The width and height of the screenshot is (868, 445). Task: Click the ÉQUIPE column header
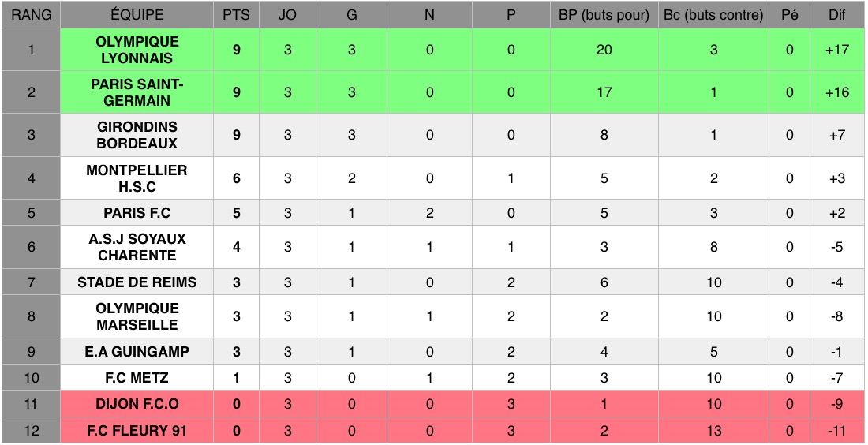[x=137, y=15]
